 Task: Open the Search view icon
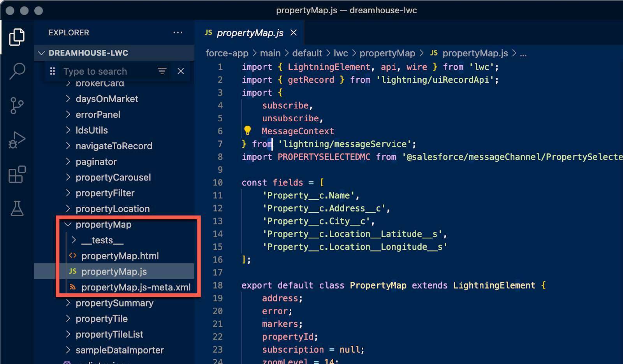pyautogui.click(x=17, y=71)
